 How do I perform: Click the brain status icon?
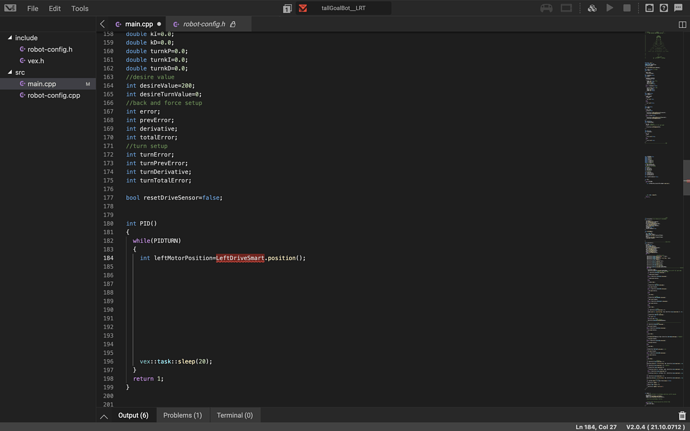566,8
